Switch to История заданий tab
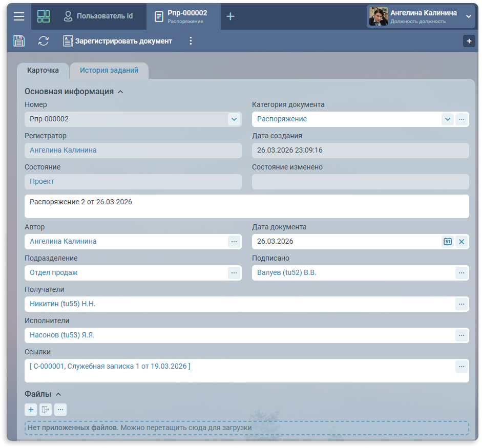 [109, 71]
